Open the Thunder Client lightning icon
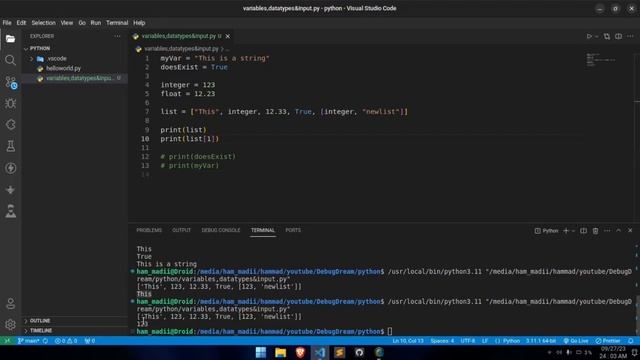This screenshot has height=360, width=640. point(11,168)
